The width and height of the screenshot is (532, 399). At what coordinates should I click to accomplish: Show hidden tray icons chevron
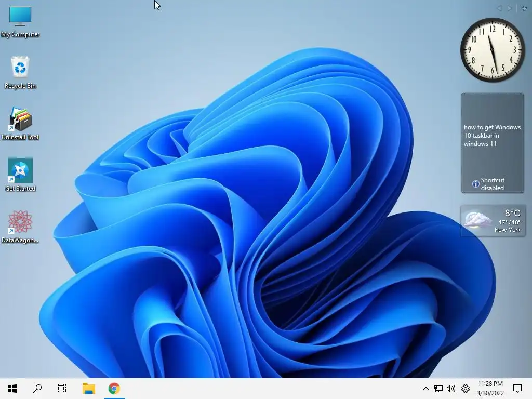(x=425, y=389)
